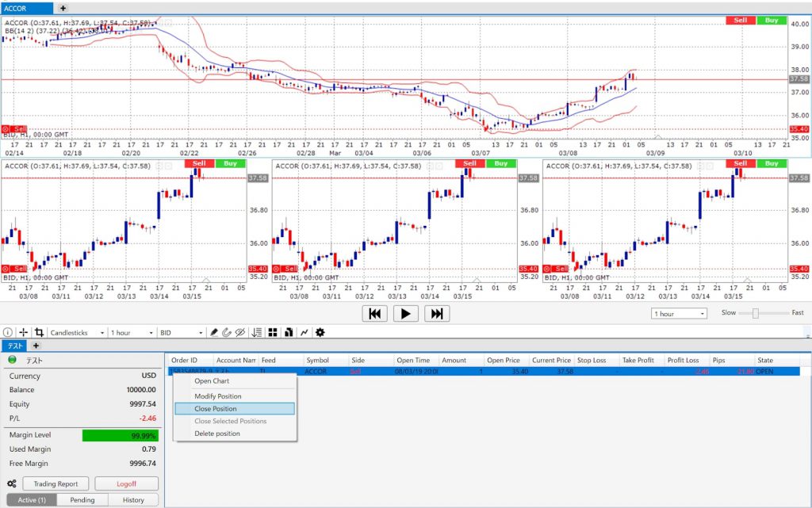Start simulation with the play button
Screen dimensions: 812x508
(x=405, y=314)
